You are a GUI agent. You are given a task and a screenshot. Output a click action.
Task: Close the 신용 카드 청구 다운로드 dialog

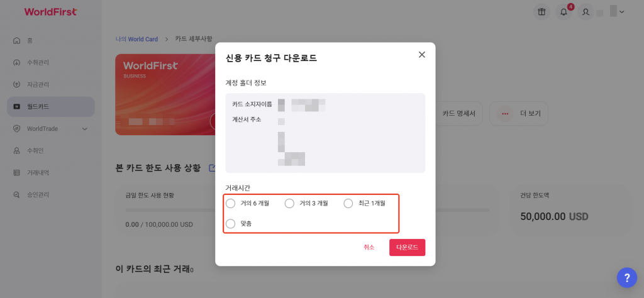coord(421,55)
